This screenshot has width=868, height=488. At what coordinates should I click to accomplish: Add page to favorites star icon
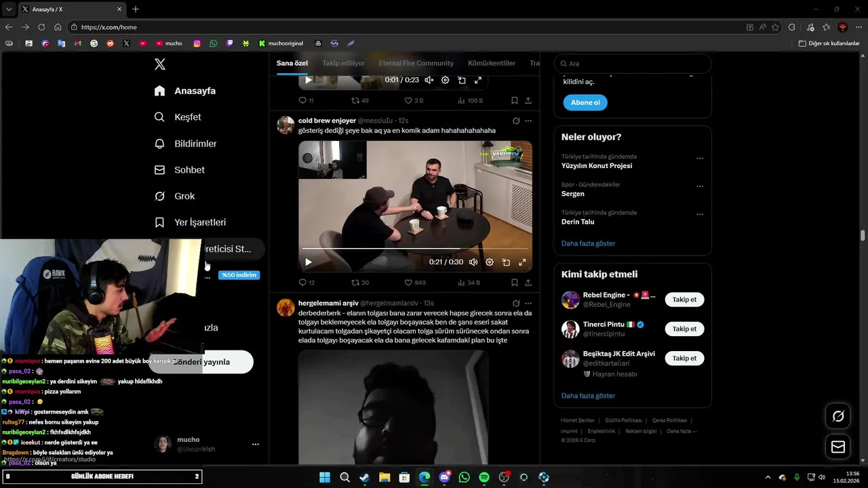coord(775,27)
